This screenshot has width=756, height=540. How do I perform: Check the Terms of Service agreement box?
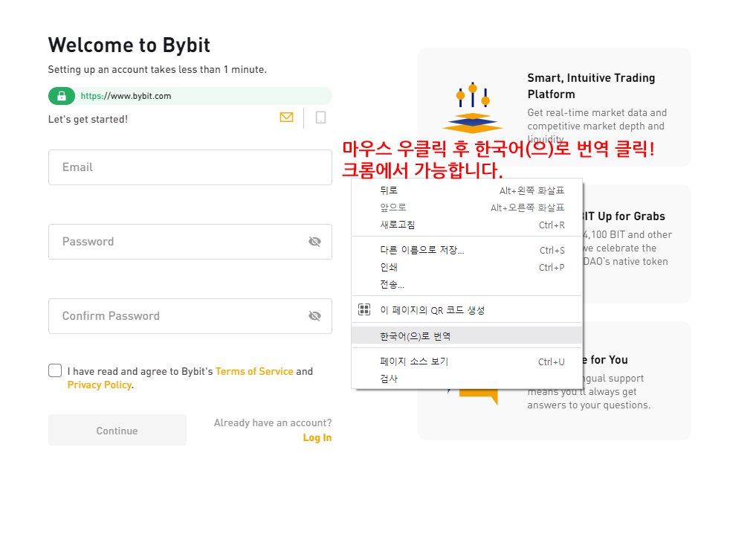tap(55, 370)
